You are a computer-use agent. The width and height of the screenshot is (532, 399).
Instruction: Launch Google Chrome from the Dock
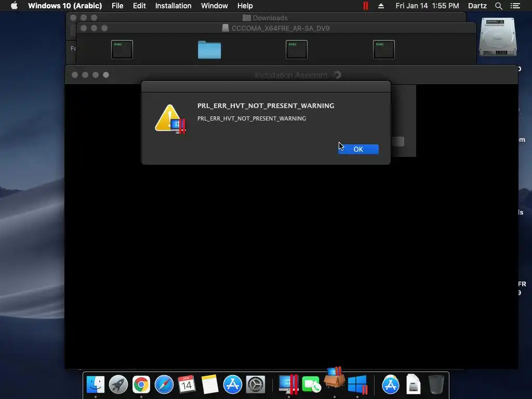pos(141,384)
